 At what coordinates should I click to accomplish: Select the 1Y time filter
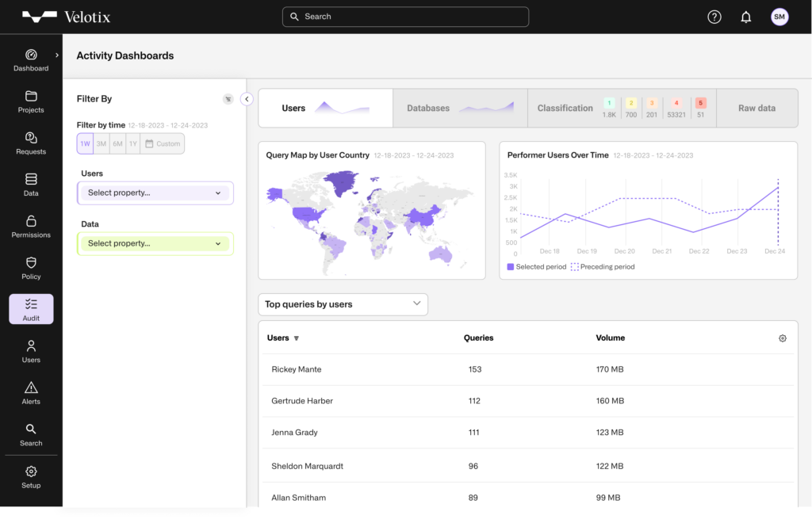133,144
